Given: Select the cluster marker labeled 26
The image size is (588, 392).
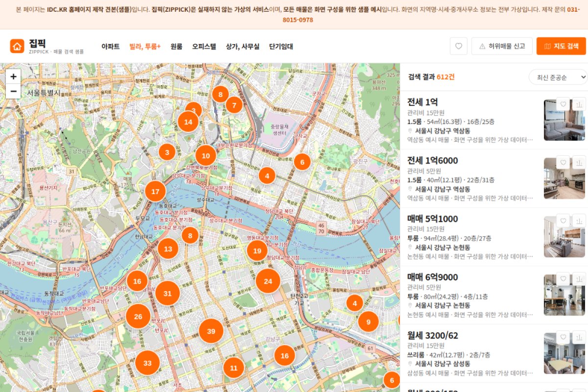Looking at the screenshot, I should [138, 317].
